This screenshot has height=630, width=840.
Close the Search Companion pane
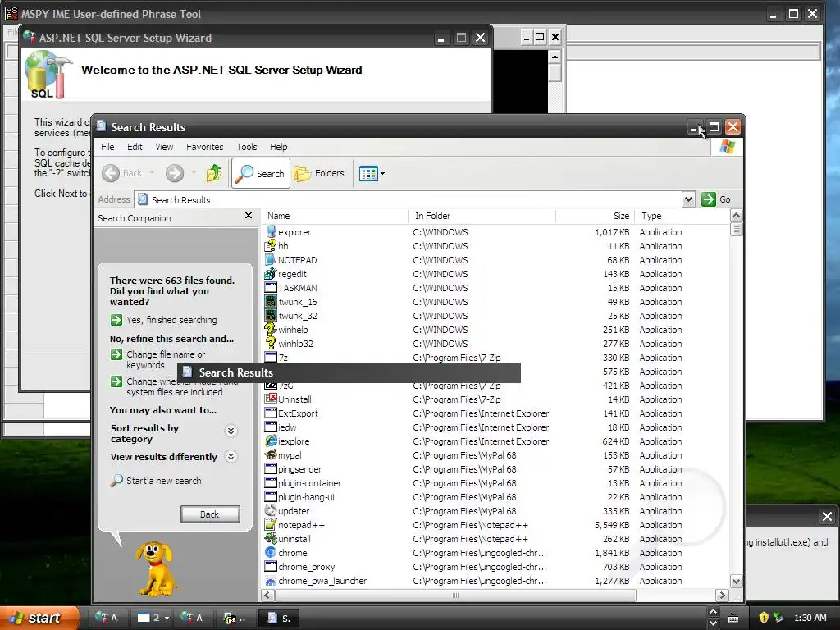coord(248,216)
